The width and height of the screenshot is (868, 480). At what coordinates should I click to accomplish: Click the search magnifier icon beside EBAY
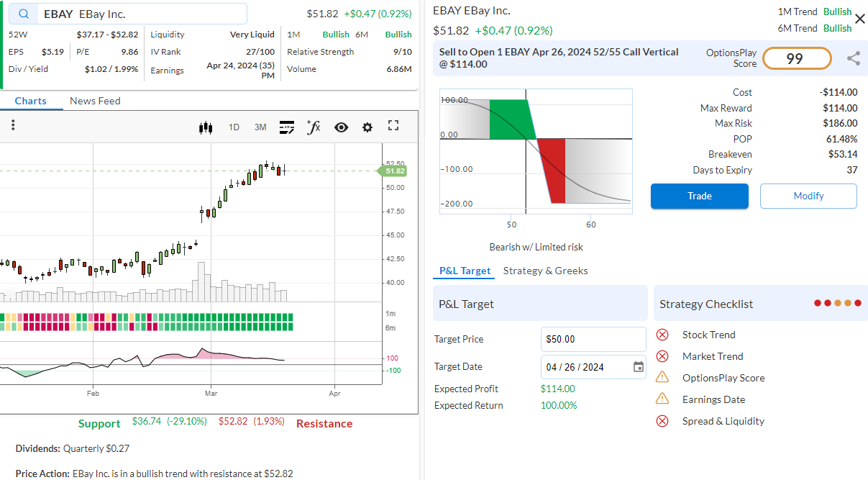[25, 14]
